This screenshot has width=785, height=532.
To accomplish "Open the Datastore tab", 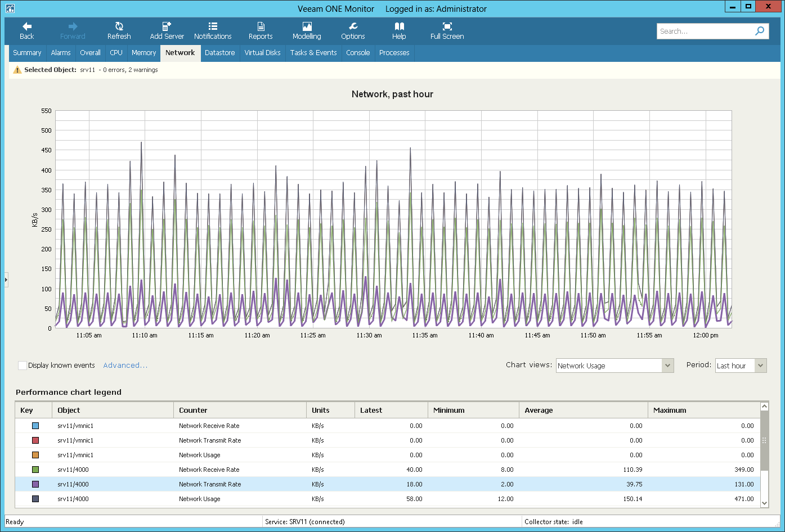I will click(x=219, y=53).
